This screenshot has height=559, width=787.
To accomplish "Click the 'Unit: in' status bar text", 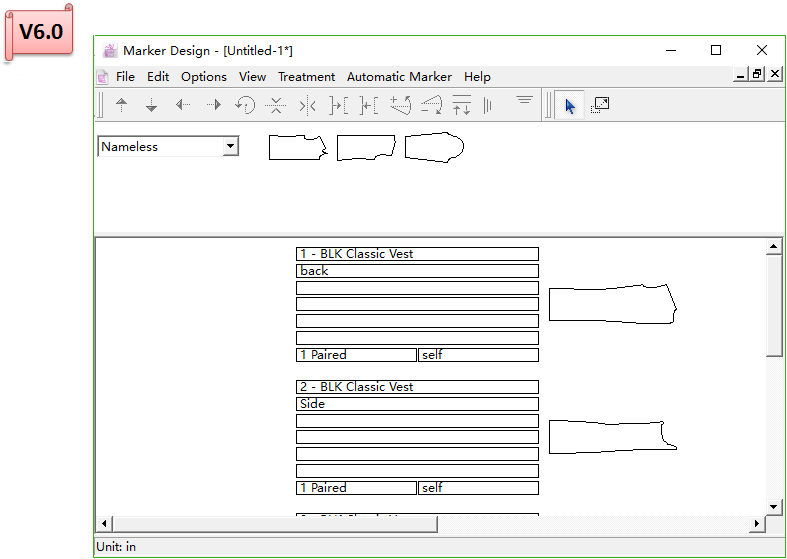I will pyautogui.click(x=116, y=547).
